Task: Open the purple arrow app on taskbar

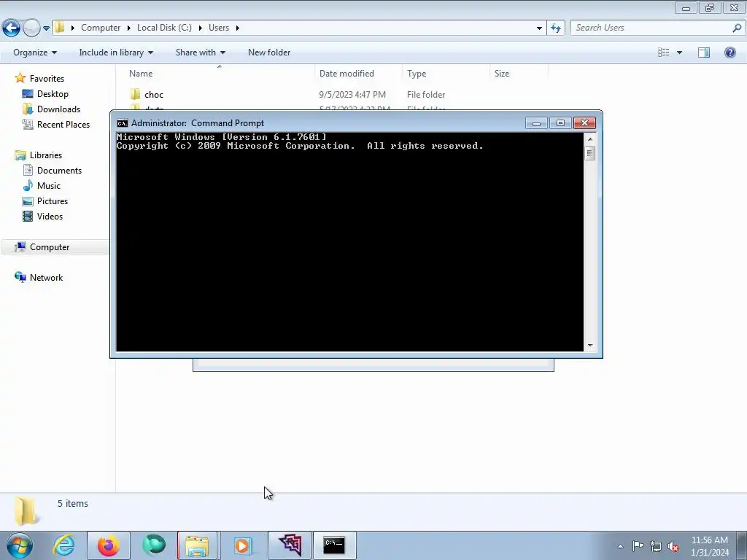Action: (x=290, y=545)
